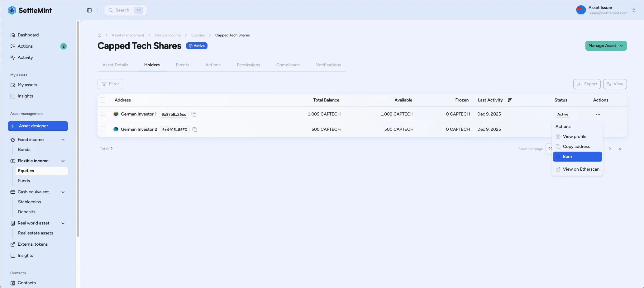The width and height of the screenshot is (644, 288).
Task: Collapse the Fixed income section
Action: 63,140
